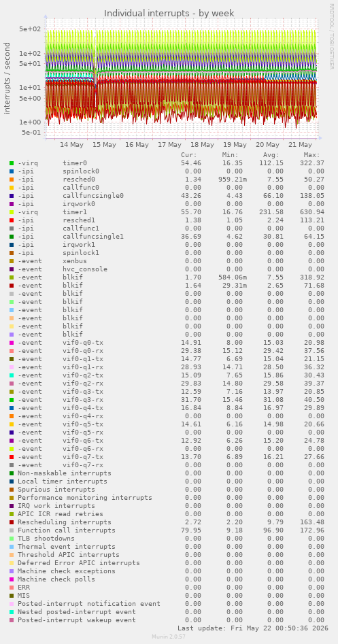Viewport: 338px width, 644px height.
Task: Click the red resched1 legend swatch
Action: pos(12,220)
